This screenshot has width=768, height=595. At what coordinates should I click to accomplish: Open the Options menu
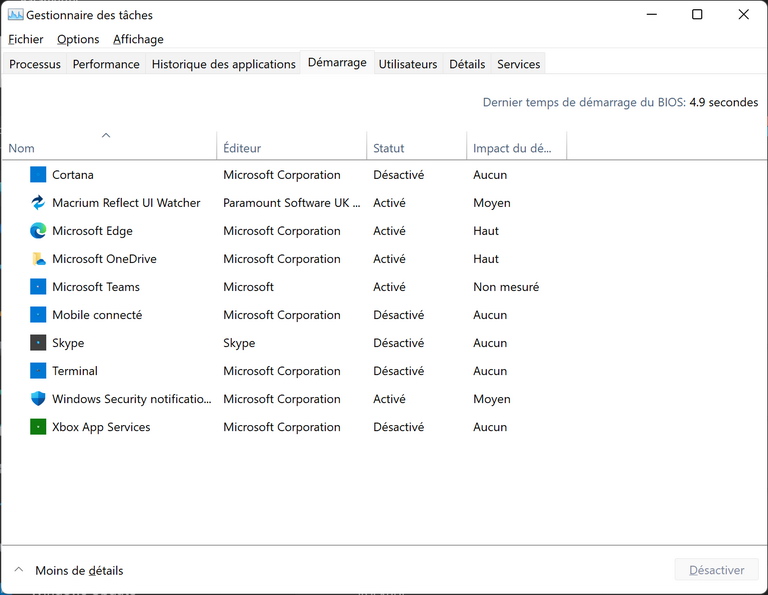click(x=78, y=39)
